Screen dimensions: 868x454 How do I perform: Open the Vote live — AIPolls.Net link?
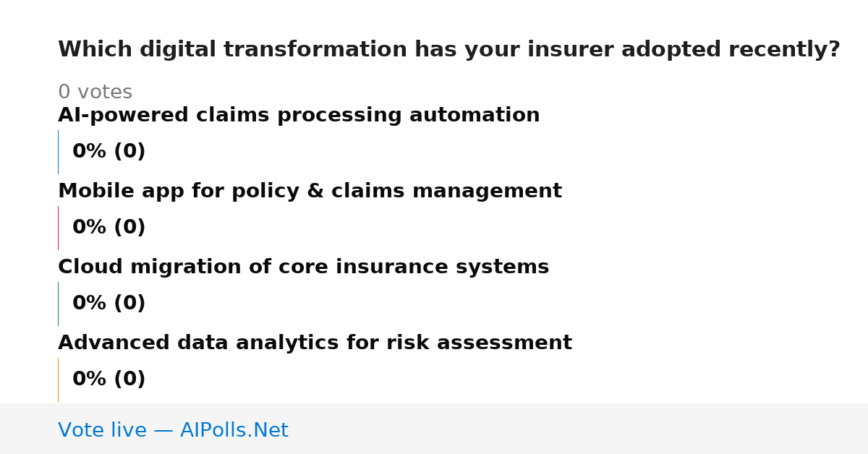click(173, 431)
